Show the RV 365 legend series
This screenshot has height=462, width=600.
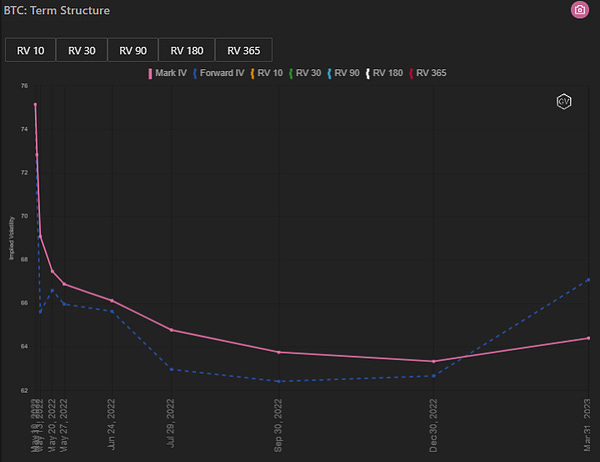428,73
